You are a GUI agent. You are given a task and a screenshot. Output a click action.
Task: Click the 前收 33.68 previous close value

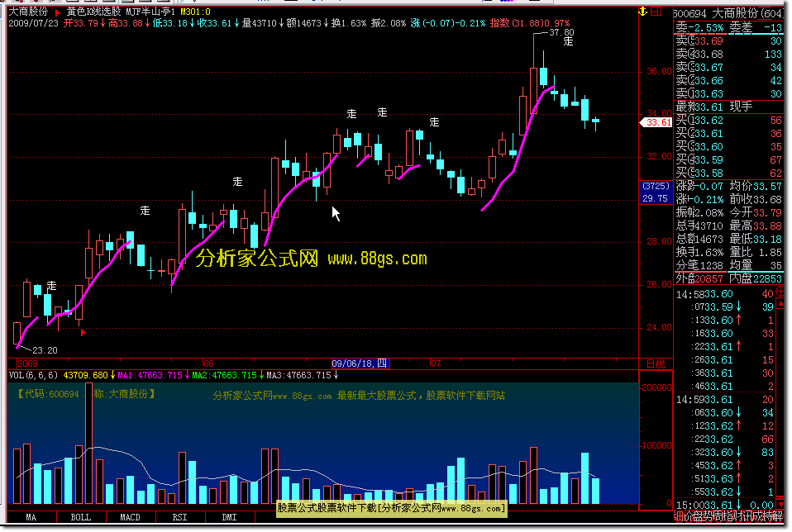[x=768, y=199]
